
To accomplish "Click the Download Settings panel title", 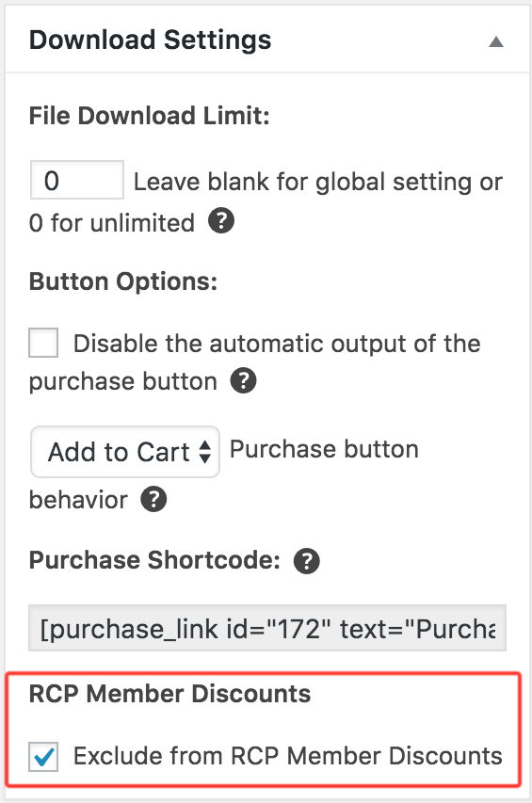I will coord(150,40).
